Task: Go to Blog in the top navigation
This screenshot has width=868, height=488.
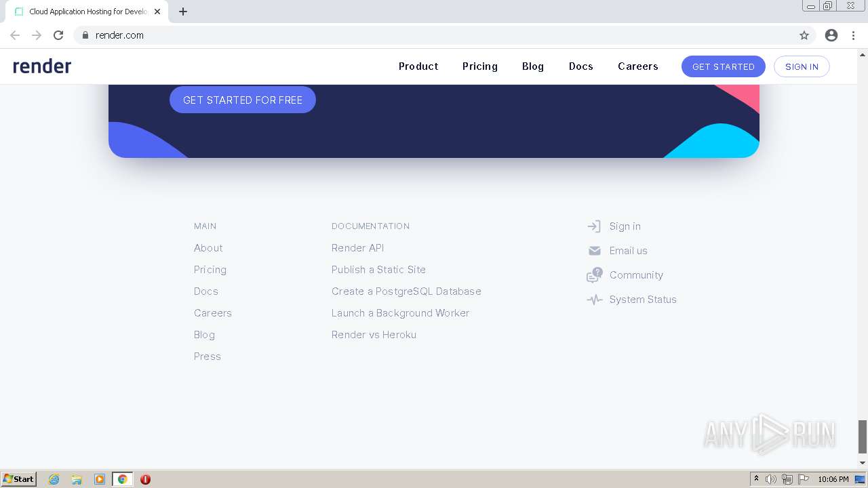Action: pos(533,66)
